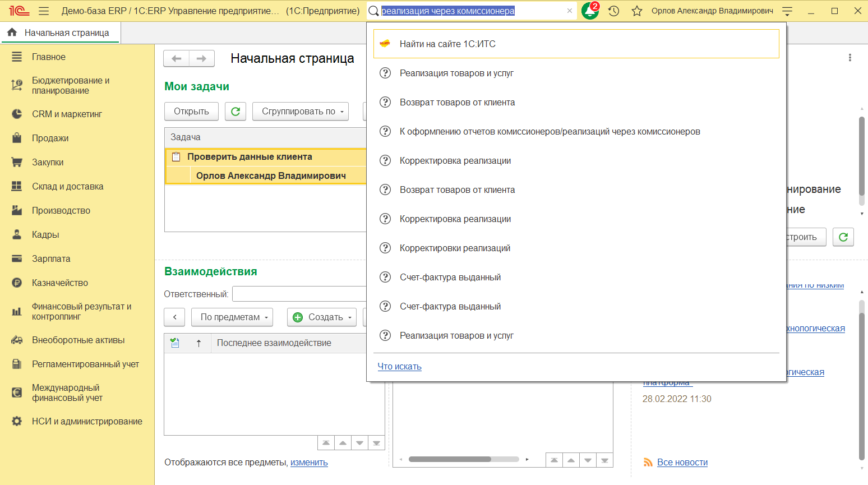Choose Найти на сайте 1С:ИТС search option
This screenshot has width=868, height=485.
[x=576, y=44]
